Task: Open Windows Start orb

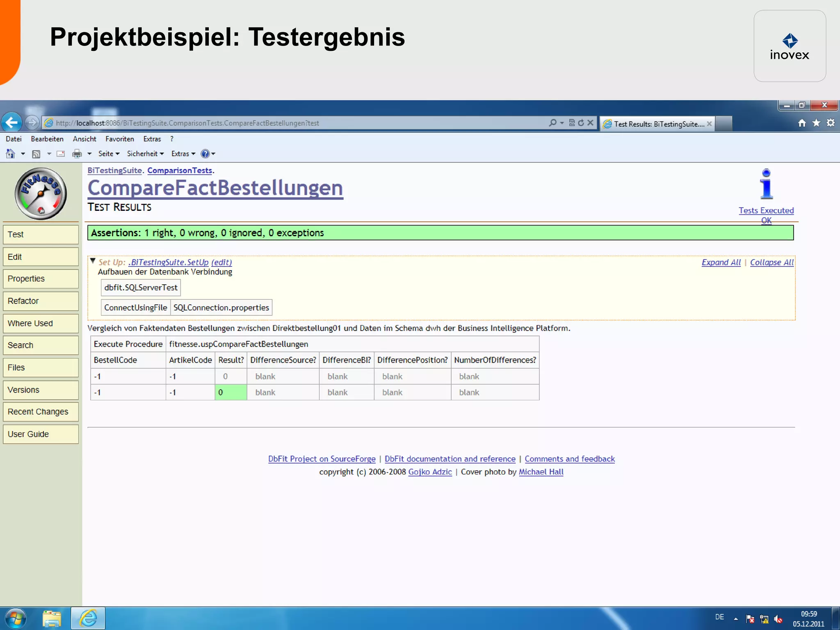Action: [16, 618]
